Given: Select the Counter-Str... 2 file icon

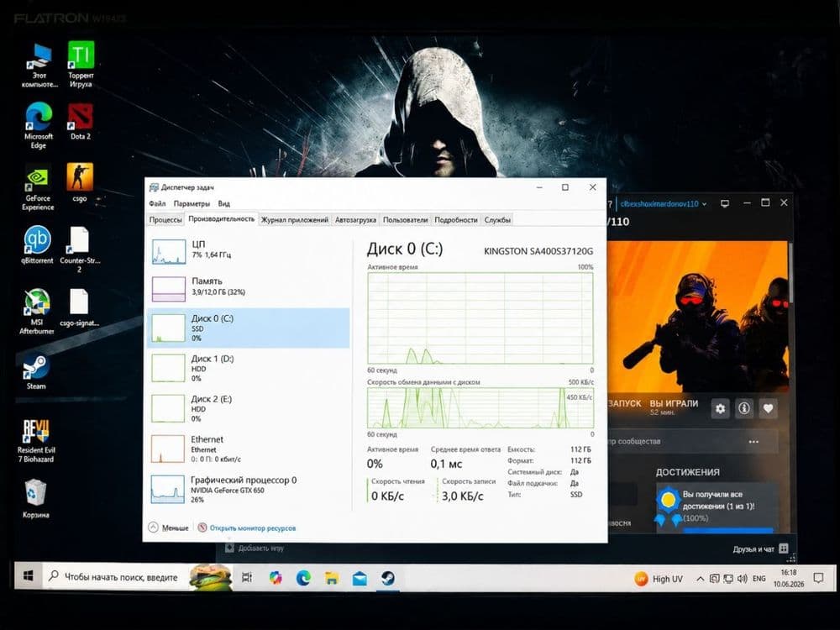Looking at the screenshot, I should pos(79,249).
